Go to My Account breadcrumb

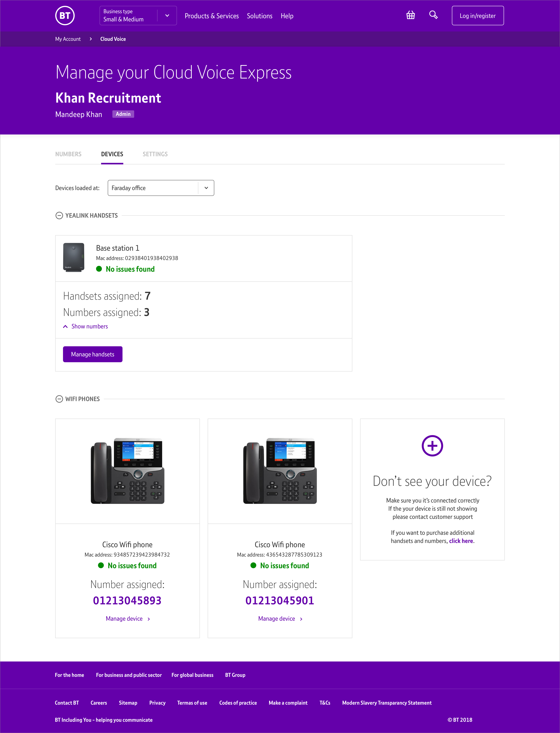(68, 39)
